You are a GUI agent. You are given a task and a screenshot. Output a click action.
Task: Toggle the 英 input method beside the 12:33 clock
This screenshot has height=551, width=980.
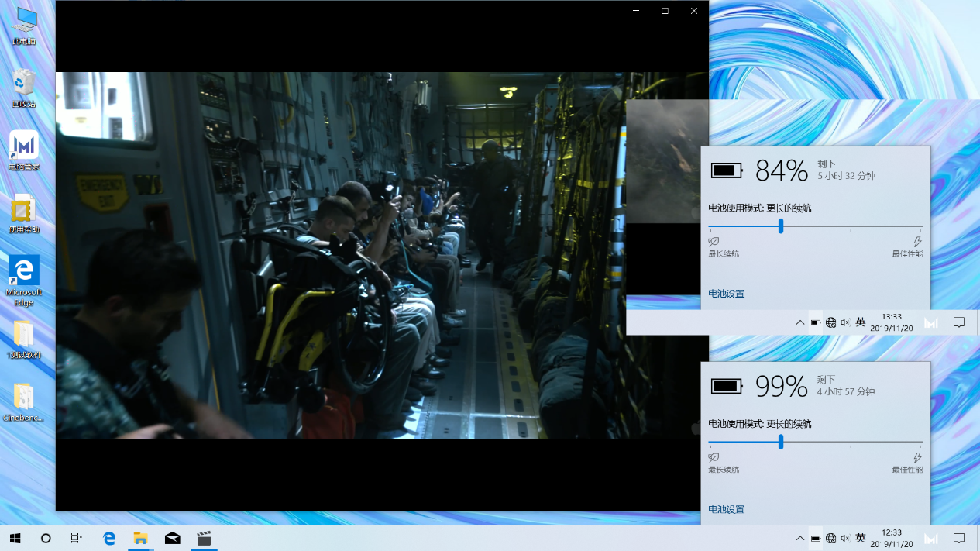pos(860,539)
